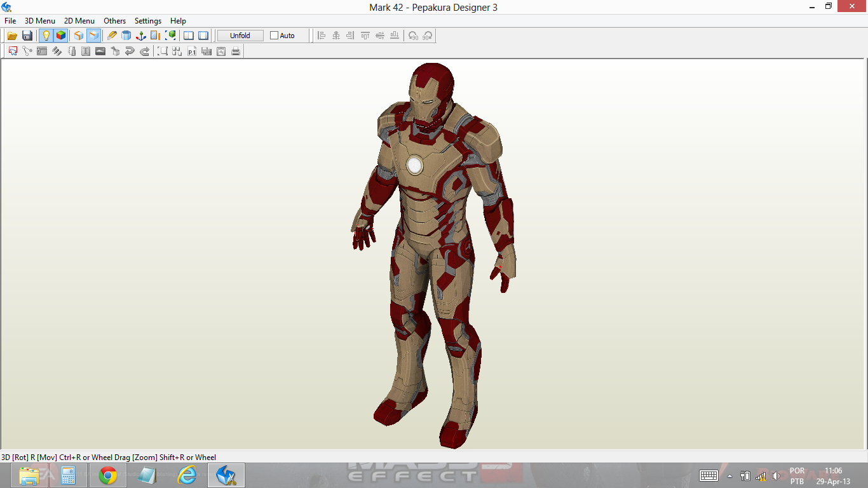Switch to single-pane window layout icon
The image size is (868, 488).
(x=203, y=36)
